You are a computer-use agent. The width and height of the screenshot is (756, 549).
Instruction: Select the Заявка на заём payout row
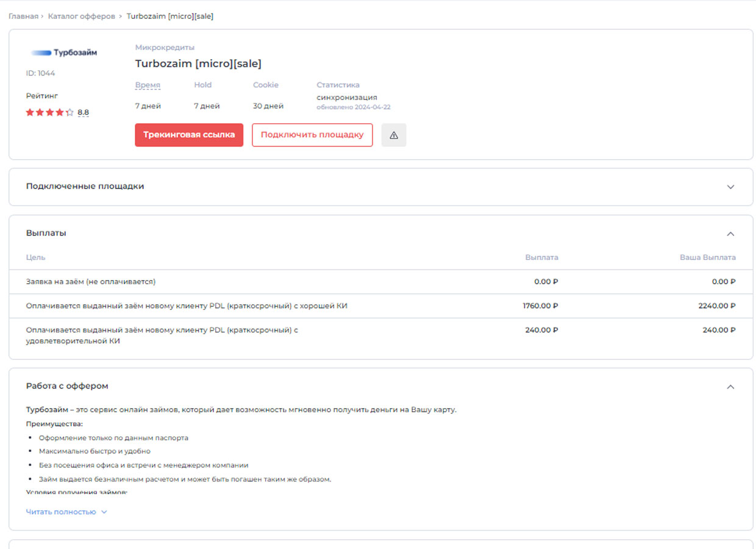click(x=91, y=282)
